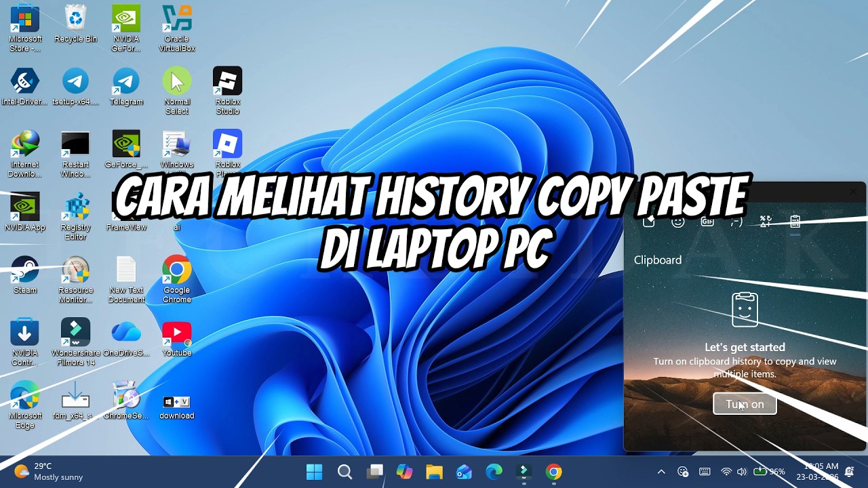
Task: Open Outlook from the taskbar
Action: point(464,472)
